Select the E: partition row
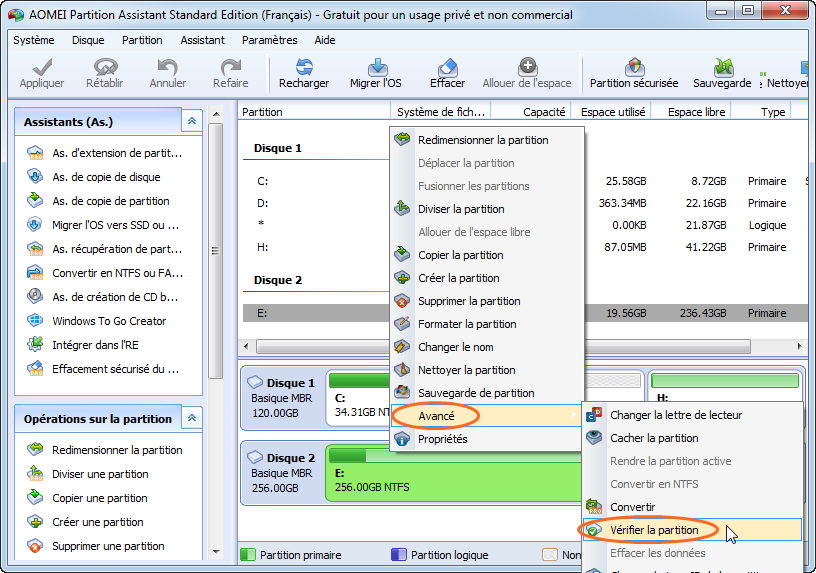 (526, 313)
